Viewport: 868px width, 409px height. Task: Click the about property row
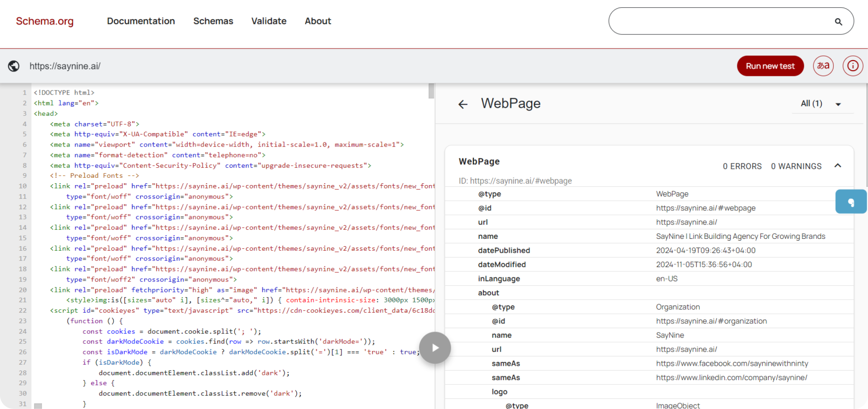click(x=649, y=293)
